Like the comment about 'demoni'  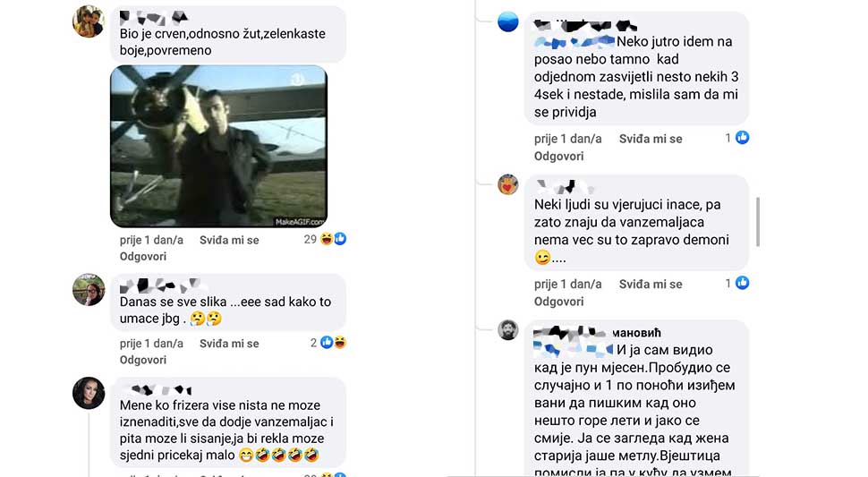(x=651, y=284)
